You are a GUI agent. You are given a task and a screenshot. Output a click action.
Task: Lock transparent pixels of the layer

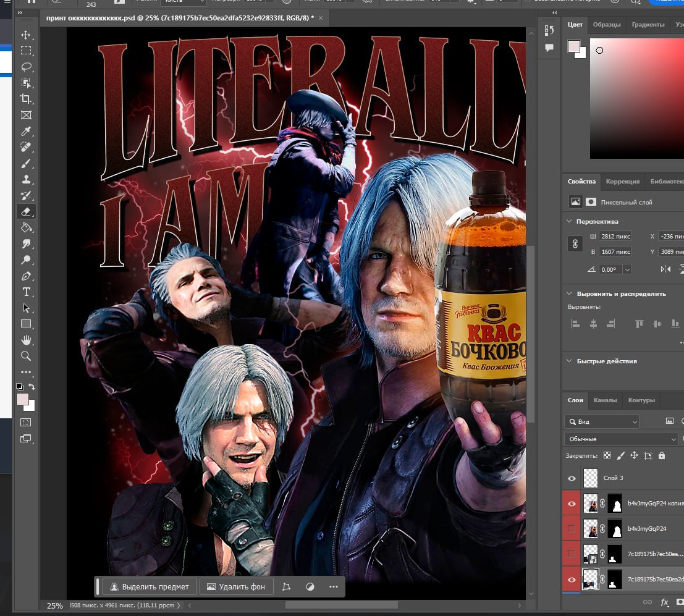[607, 455]
